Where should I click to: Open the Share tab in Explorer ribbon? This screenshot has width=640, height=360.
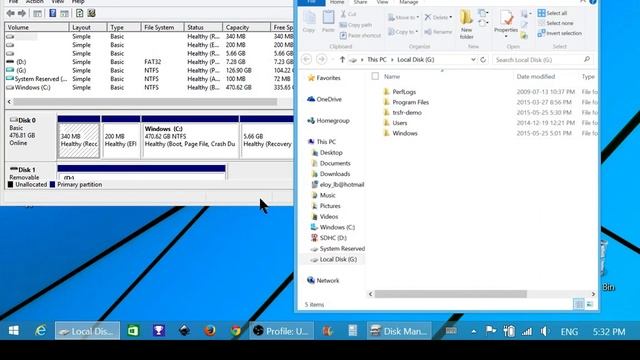tap(360, 2)
